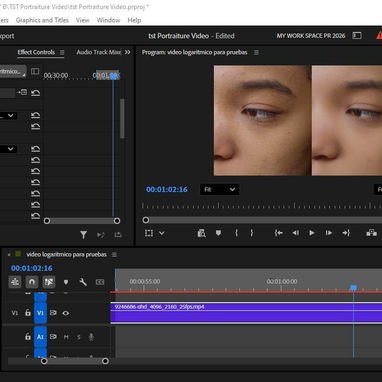Open Timeline display settings wrench
Image resolution: width=382 pixels, height=382 pixels.
(83, 282)
